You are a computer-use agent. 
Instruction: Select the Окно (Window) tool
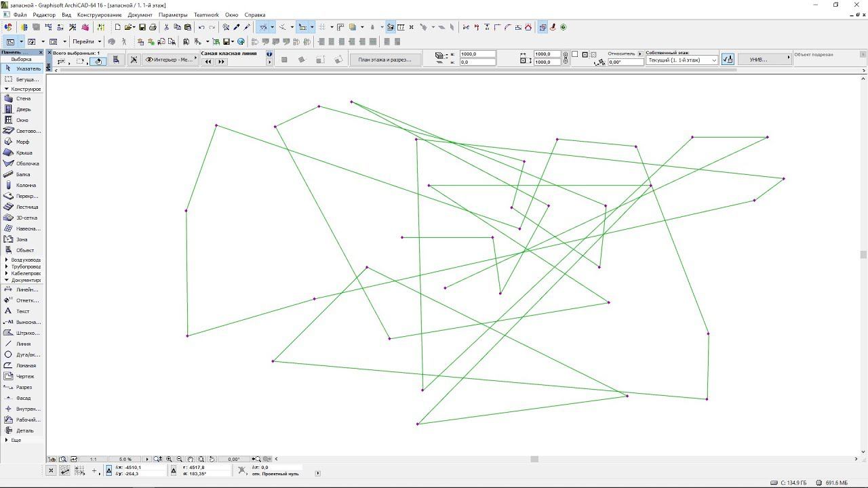(22, 120)
